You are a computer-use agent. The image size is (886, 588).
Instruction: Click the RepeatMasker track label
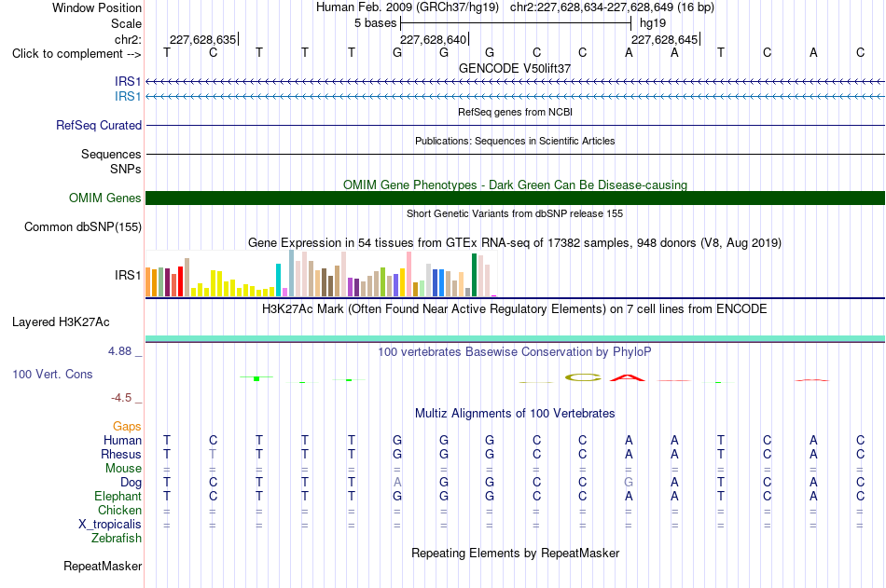(x=103, y=566)
